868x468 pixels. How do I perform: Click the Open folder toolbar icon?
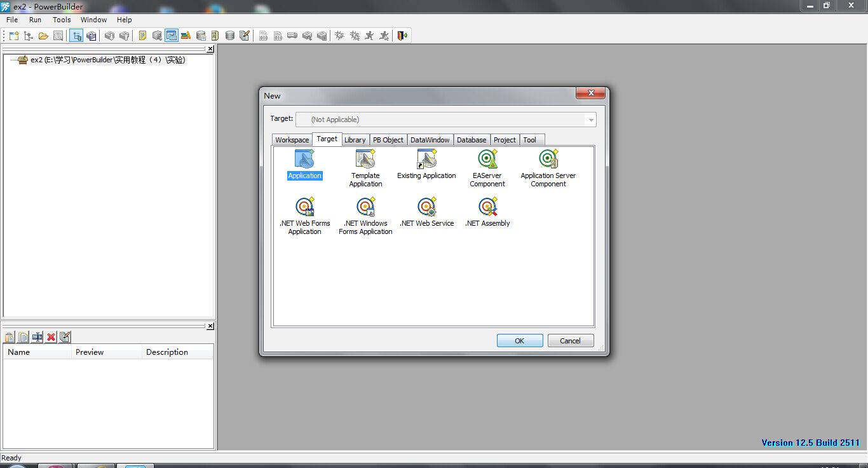pyautogui.click(x=43, y=36)
